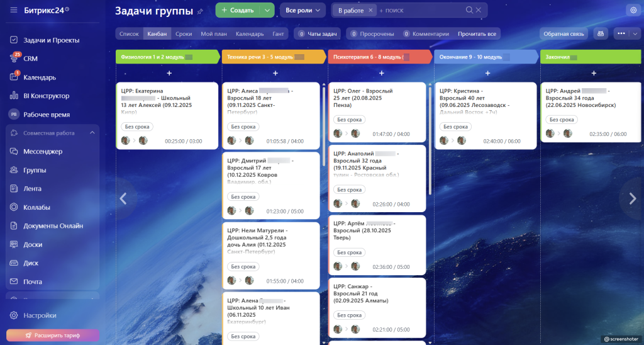Add a task in the Техника речи 3 - 5 модуль column
The image size is (644, 345).
(x=275, y=73)
